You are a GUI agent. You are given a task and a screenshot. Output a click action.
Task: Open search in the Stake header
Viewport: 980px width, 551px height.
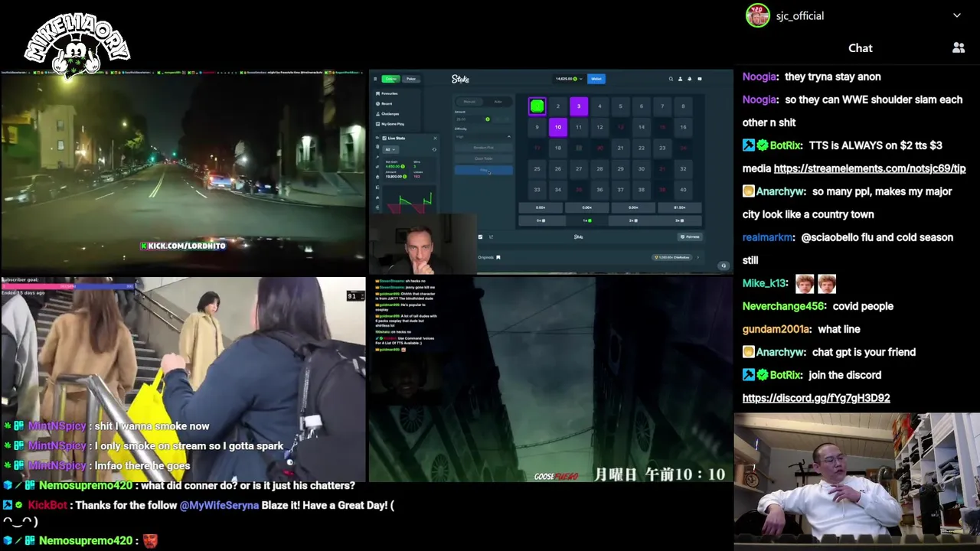coord(671,79)
